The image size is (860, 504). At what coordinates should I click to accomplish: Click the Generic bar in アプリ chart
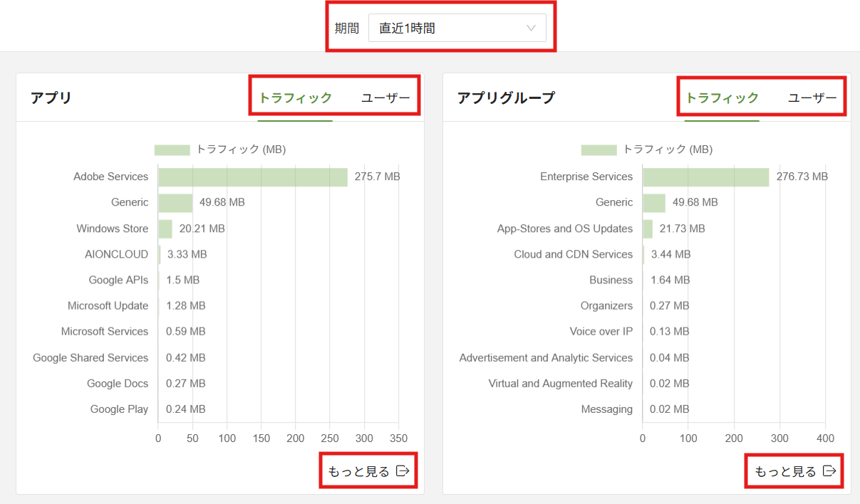click(x=175, y=203)
